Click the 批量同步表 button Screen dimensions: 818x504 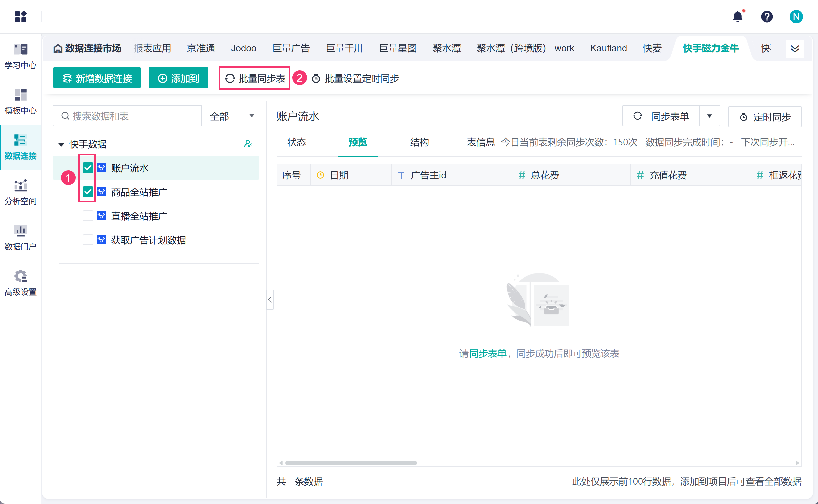point(254,78)
